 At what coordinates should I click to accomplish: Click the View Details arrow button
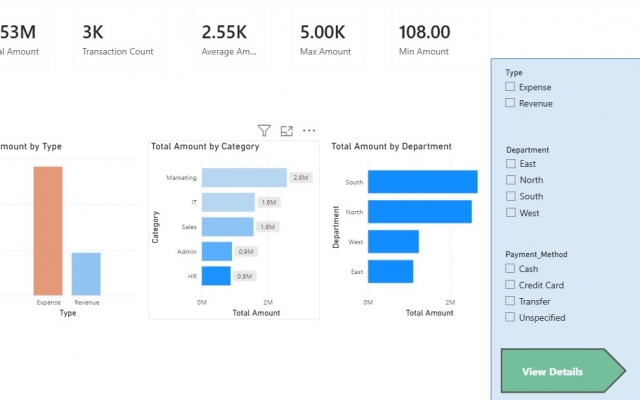(x=563, y=371)
